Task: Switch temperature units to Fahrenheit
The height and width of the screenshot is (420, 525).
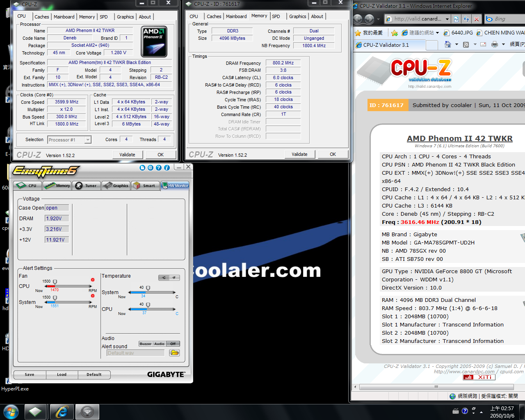Action: [x=173, y=278]
